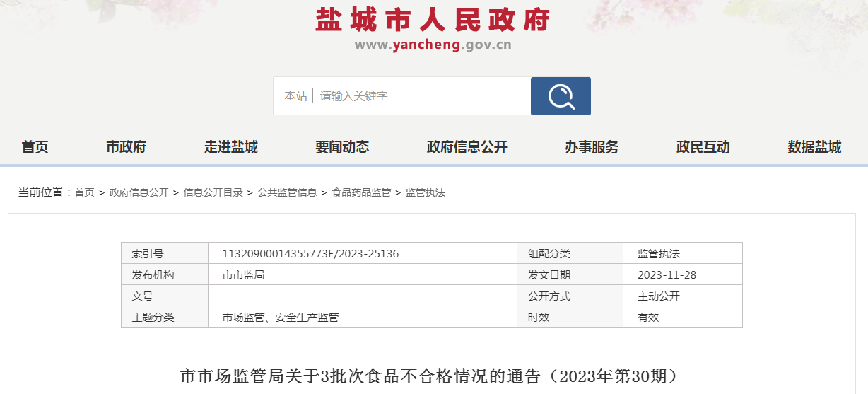Go to 政民互动 section
Screen dimensions: 868x394
[x=703, y=147]
